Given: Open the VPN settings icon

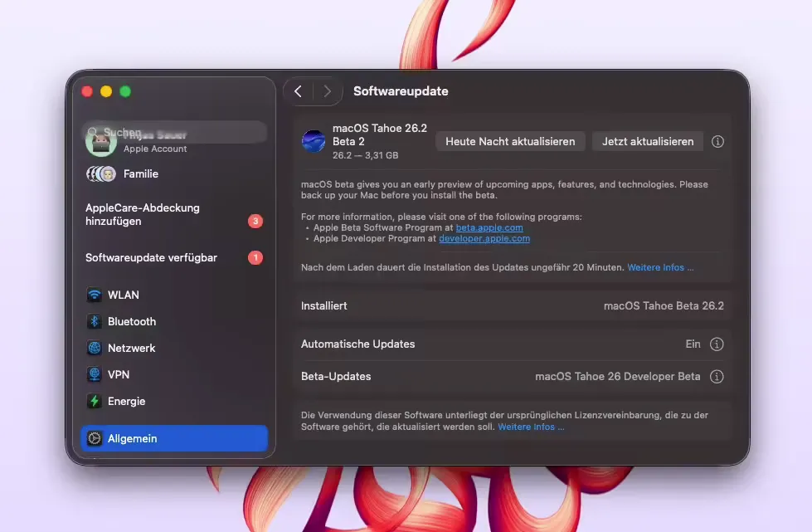Looking at the screenshot, I should tap(95, 374).
